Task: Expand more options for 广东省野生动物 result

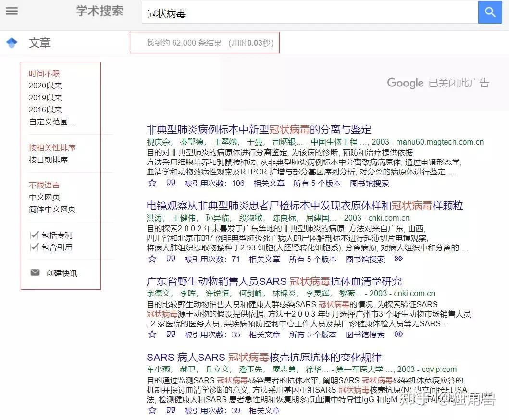Action: 398,334
